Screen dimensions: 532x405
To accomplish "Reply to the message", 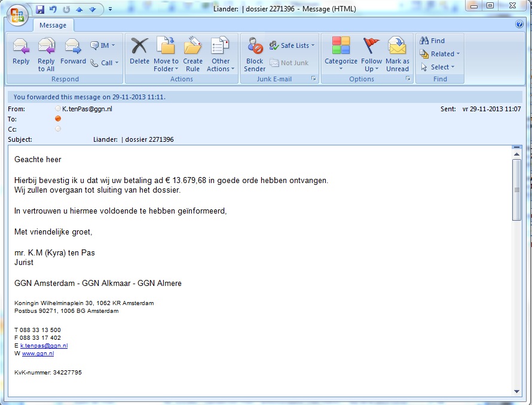I will pyautogui.click(x=21, y=51).
